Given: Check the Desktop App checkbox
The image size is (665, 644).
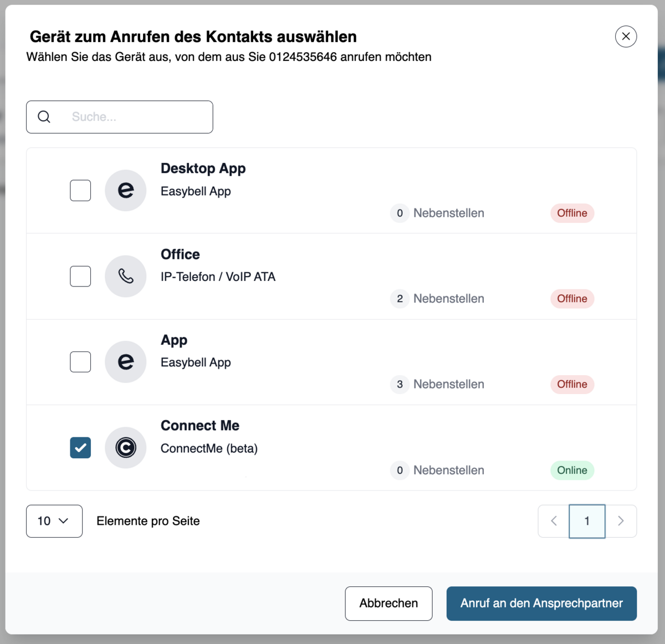Looking at the screenshot, I should pos(80,191).
